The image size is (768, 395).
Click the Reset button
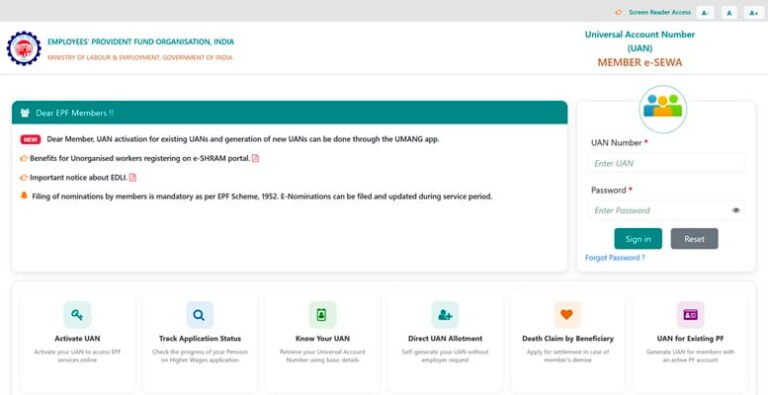(x=695, y=239)
